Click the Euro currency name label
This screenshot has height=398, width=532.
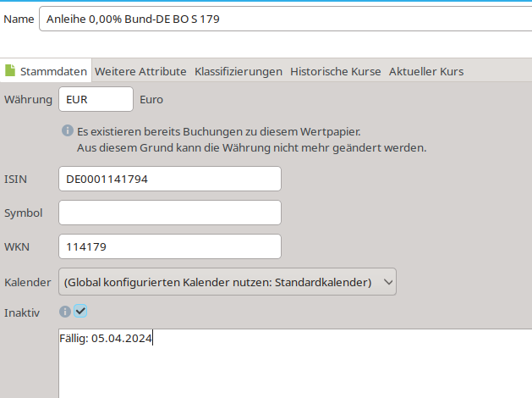(x=151, y=99)
